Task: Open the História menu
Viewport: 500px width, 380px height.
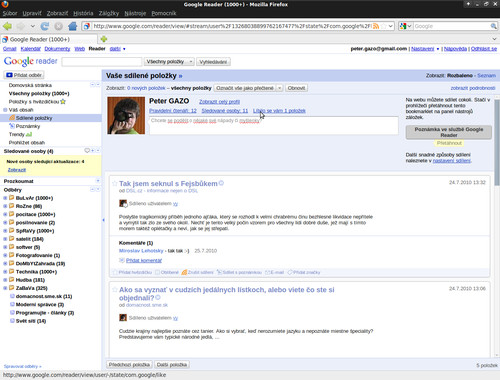Action: (x=83, y=13)
